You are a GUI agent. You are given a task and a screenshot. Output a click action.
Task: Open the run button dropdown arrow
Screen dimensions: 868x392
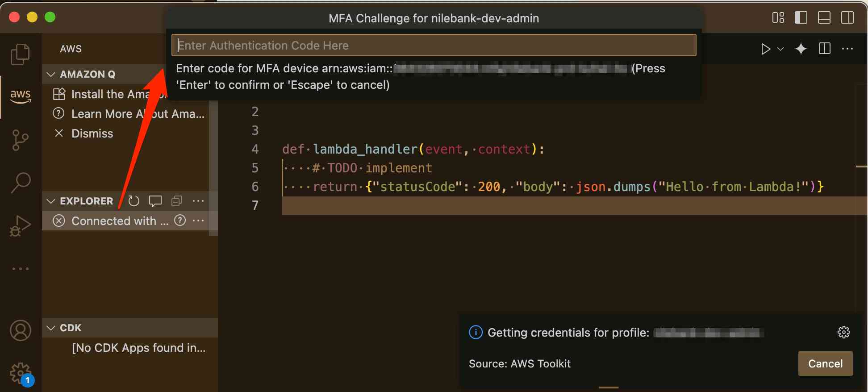(780, 49)
